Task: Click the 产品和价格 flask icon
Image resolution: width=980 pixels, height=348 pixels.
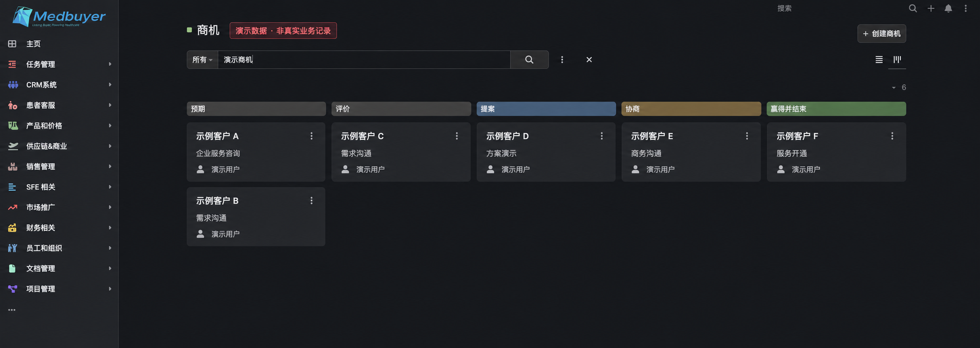Action: 13,126
